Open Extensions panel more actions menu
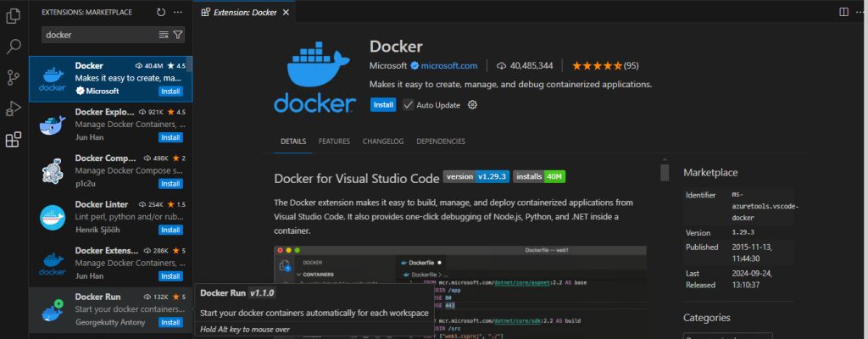Image resolution: width=868 pixels, height=339 pixels. (178, 12)
